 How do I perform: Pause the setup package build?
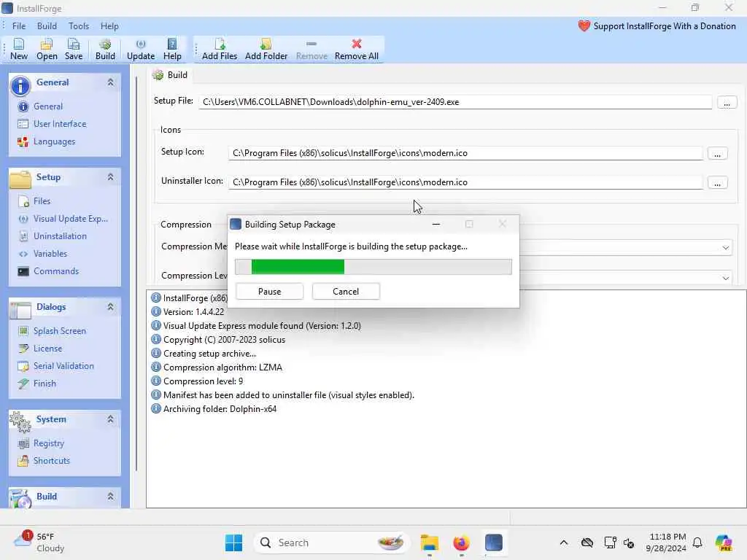tap(269, 292)
